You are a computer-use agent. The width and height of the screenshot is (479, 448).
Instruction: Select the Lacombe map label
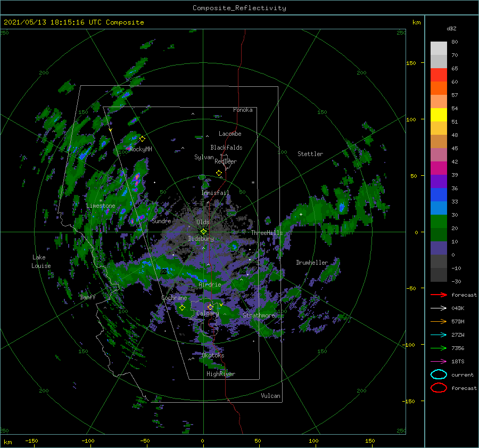coord(230,134)
